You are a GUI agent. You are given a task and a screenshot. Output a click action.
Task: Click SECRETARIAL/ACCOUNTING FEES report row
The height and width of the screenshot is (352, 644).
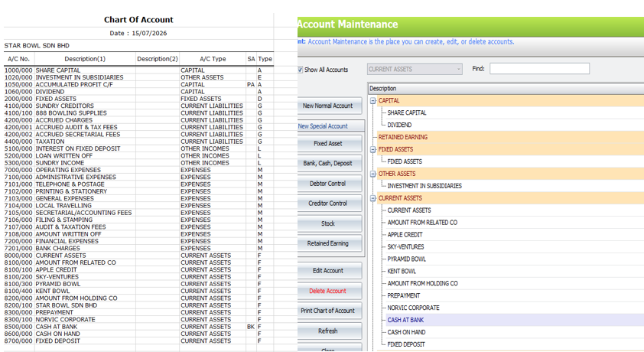click(x=83, y=213)
